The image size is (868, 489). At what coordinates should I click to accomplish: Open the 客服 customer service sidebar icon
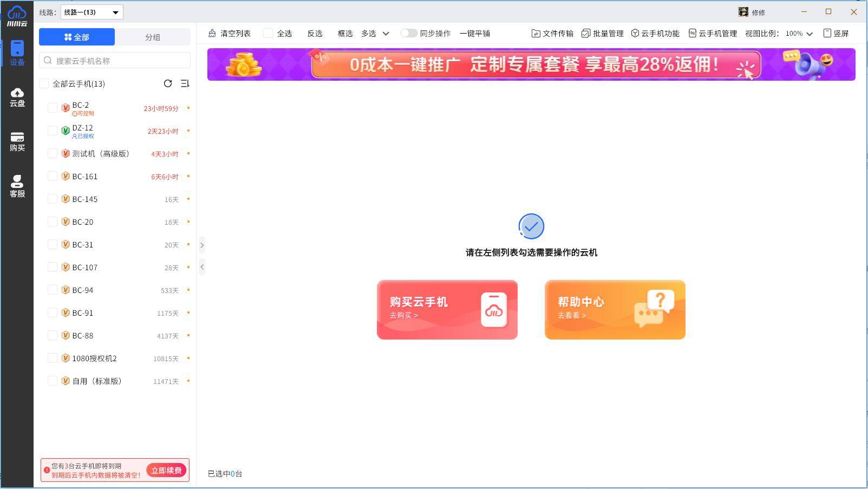[17, 186]
